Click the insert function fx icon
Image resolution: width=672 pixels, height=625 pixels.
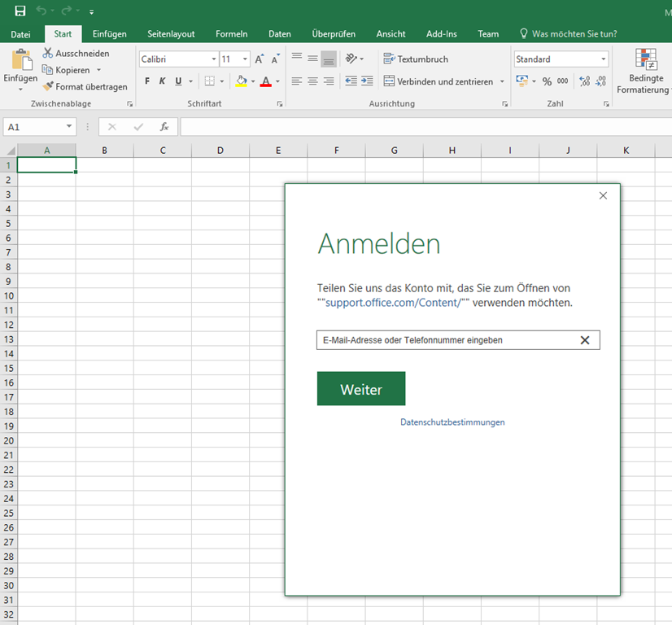[164, 127]
